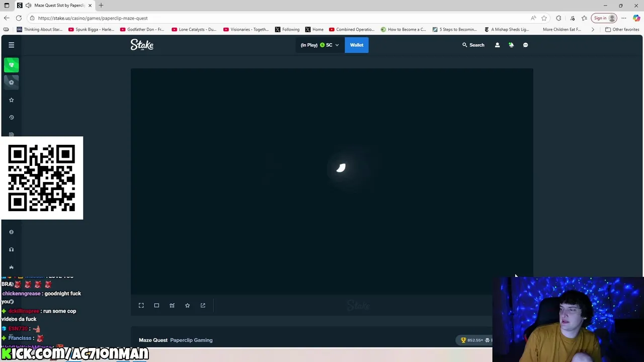View site information lock icon
This screenshot has height=362, width=644.
pyautogui.click(x=32, y=18)
